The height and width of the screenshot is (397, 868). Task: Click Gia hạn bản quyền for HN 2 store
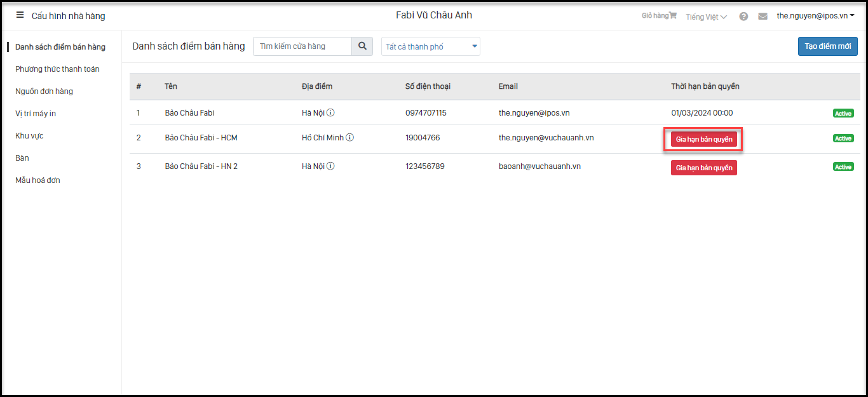(x=703, y=168)
